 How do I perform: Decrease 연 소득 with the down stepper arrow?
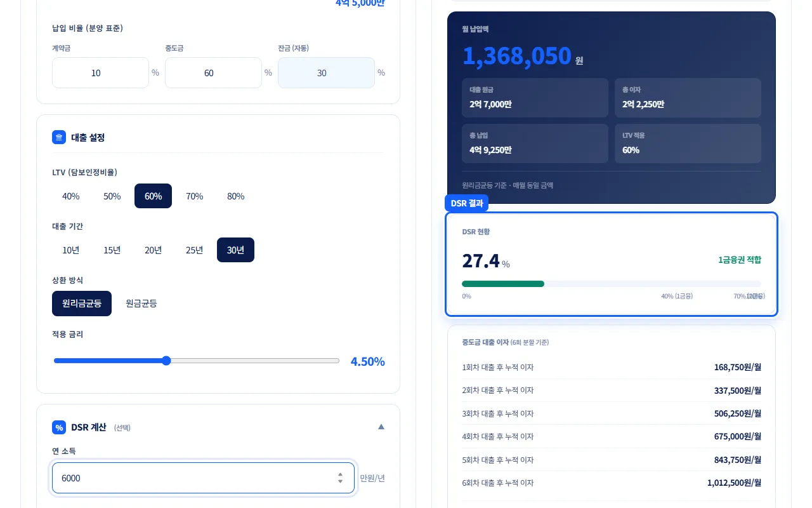tap(341, 481)
